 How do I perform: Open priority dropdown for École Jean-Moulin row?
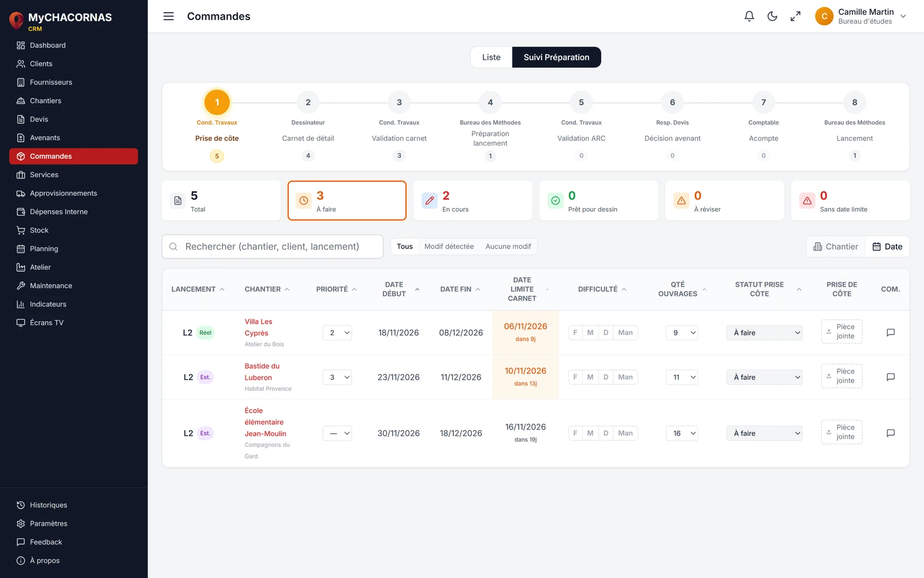tap(337, 433)
